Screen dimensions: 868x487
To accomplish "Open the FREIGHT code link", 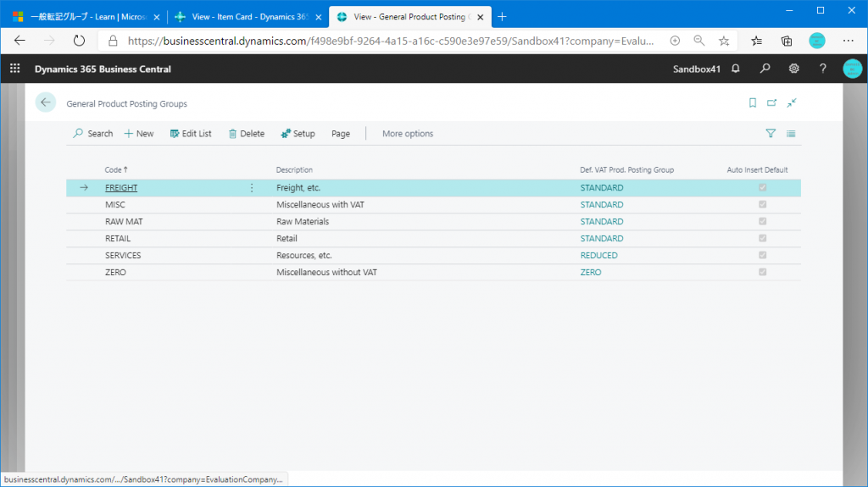I will point(121,188).
